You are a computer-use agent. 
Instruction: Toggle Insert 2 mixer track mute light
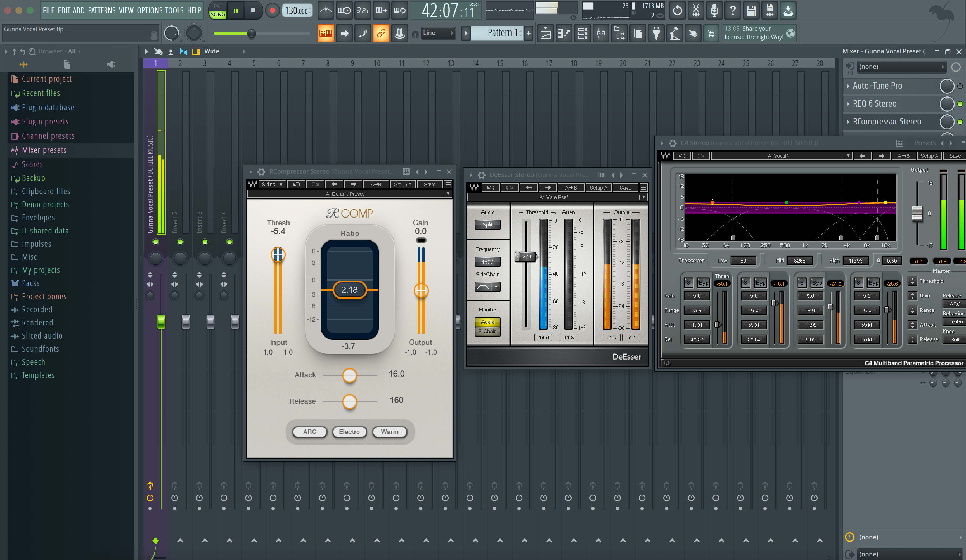(x=180, y=242)
